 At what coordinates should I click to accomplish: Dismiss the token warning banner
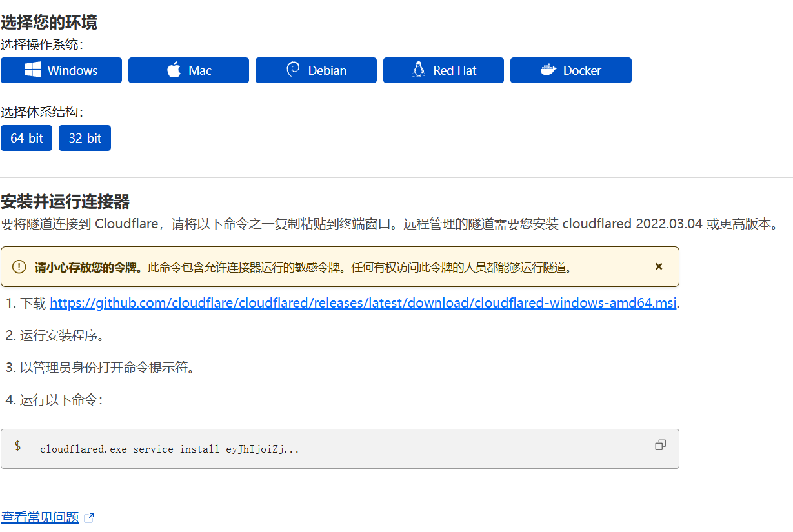(659, 266)
